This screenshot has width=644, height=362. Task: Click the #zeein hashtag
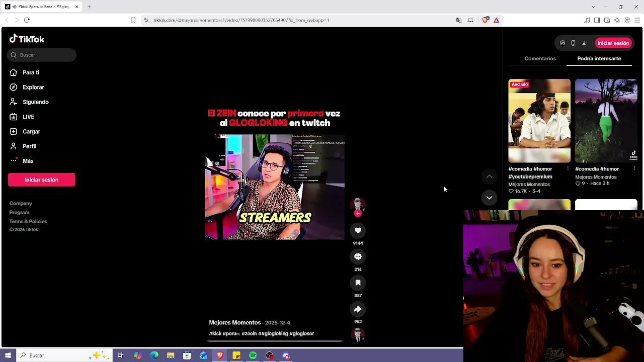pyautogui.click(x=249, y=334)
